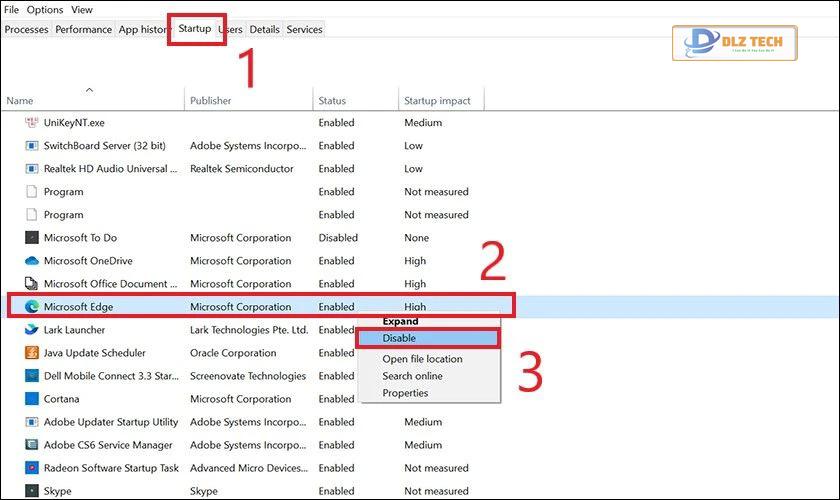
Task: Click the Cortana icon
Action: click(x=32, y=399)
